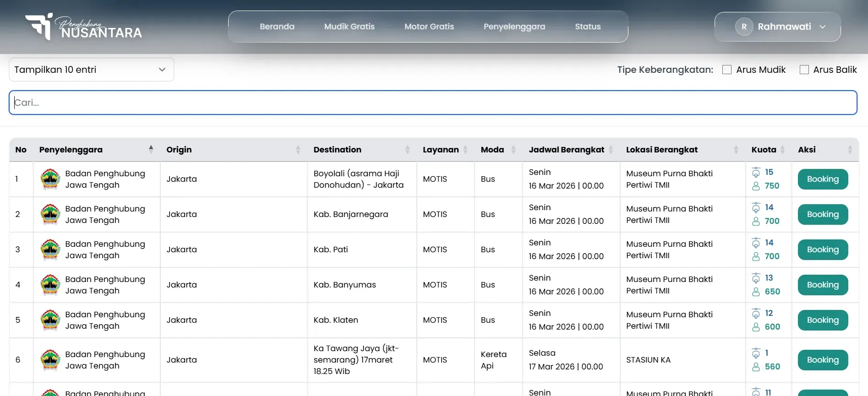Switch to the Status menu
Image resolution: width=868 pixels, height=396 pixels.
(x=588, y=27)
